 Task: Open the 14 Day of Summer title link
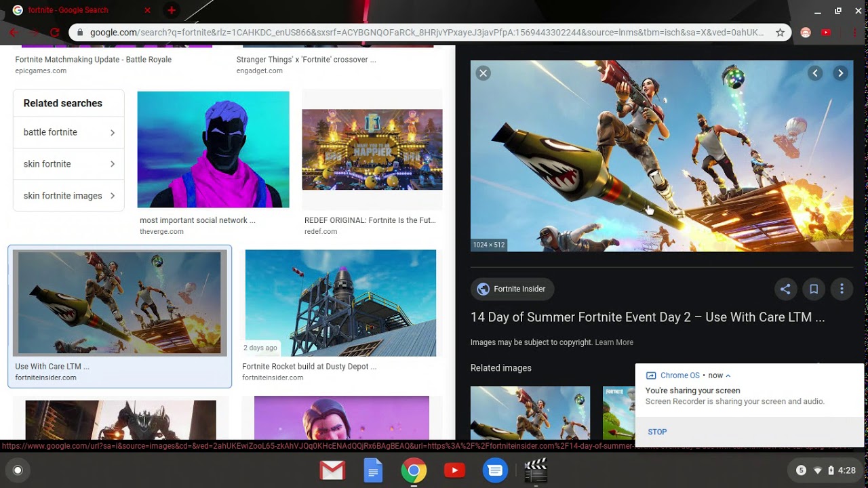click(648, 317)
